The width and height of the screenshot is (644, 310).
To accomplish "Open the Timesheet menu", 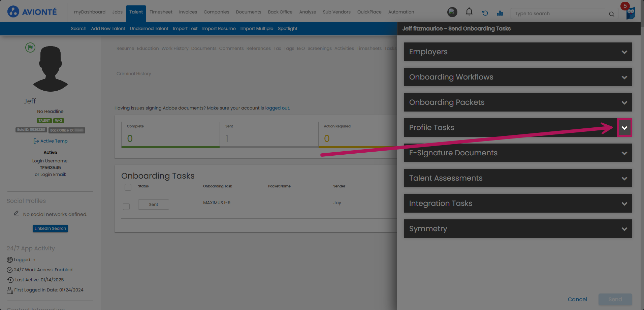I will coord(161,12).
